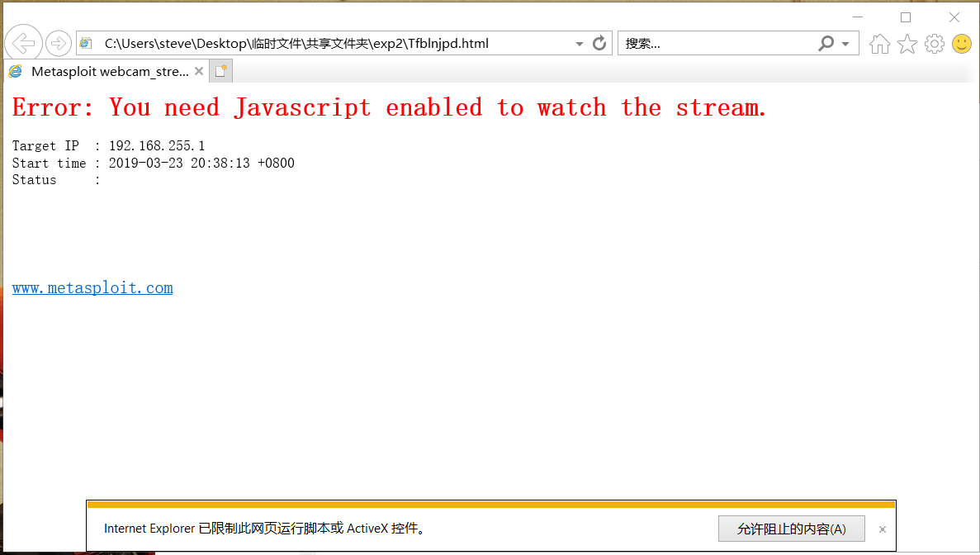Click the magnifying glass search icon
980x555 pixels.
click(x=826, y=43)
